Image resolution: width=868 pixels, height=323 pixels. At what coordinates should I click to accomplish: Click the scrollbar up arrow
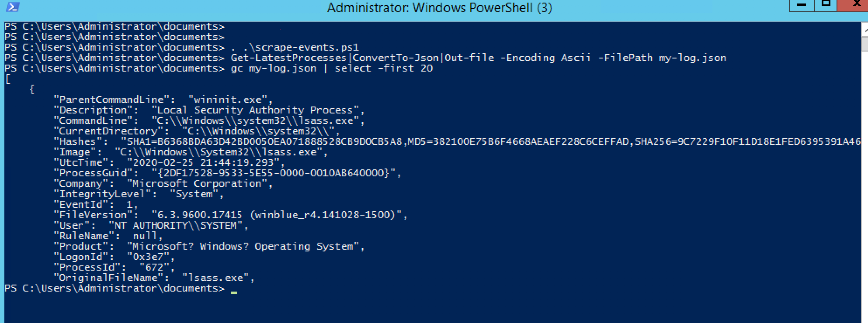click(865, 30)
